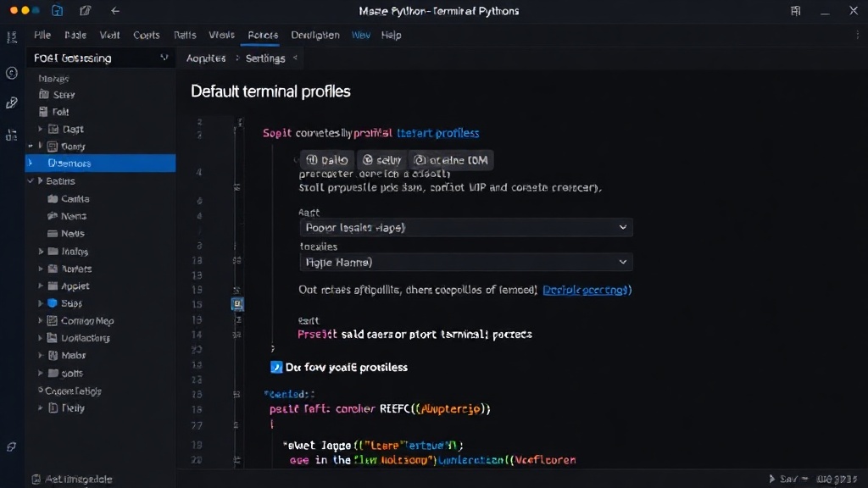
Task: Click the Foit file icon
Action: 44,112
